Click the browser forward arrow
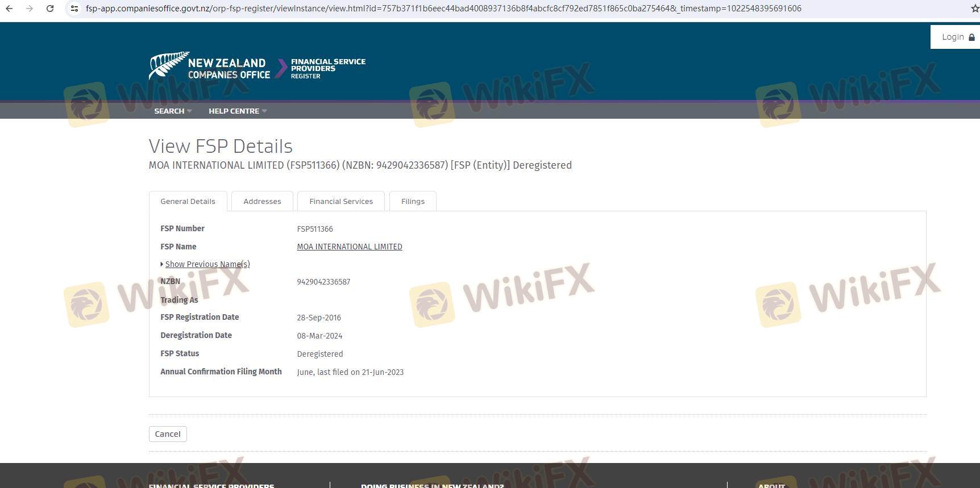Image resolution: width=980 pixels, height=488 pixels. point(30,9)
